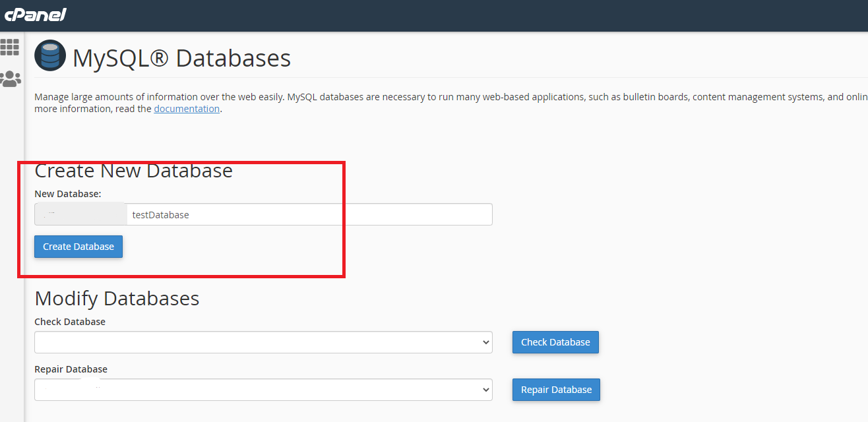Image resolution: width=868 pixels, height=422 pixels.
Task: Click the Check Database field label
Action: point(70,322)
